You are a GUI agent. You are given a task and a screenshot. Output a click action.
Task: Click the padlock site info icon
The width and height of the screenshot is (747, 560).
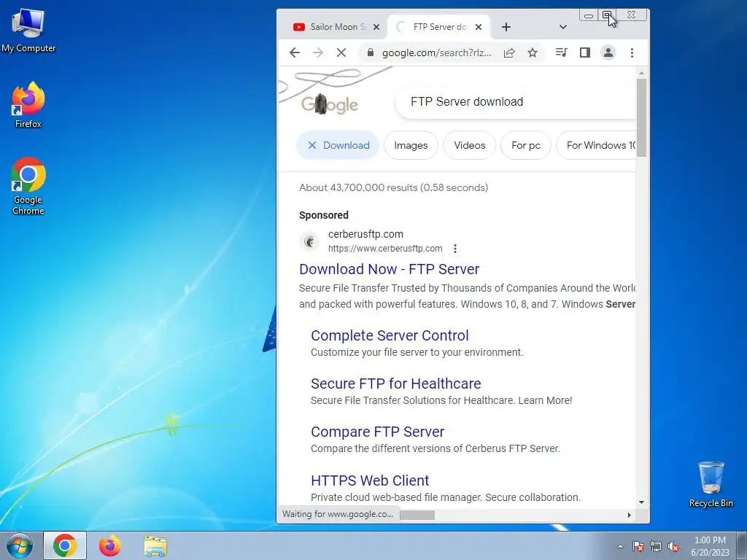point(371,52)
